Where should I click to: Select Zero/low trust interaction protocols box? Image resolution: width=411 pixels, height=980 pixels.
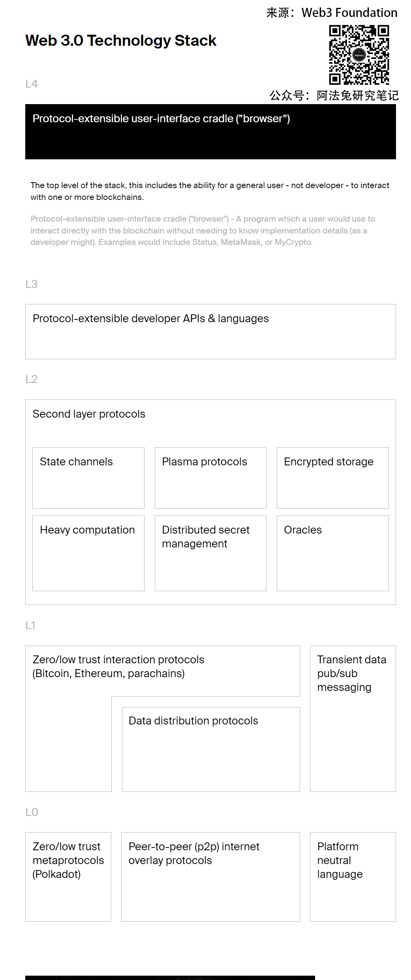[x=118, y=666]
